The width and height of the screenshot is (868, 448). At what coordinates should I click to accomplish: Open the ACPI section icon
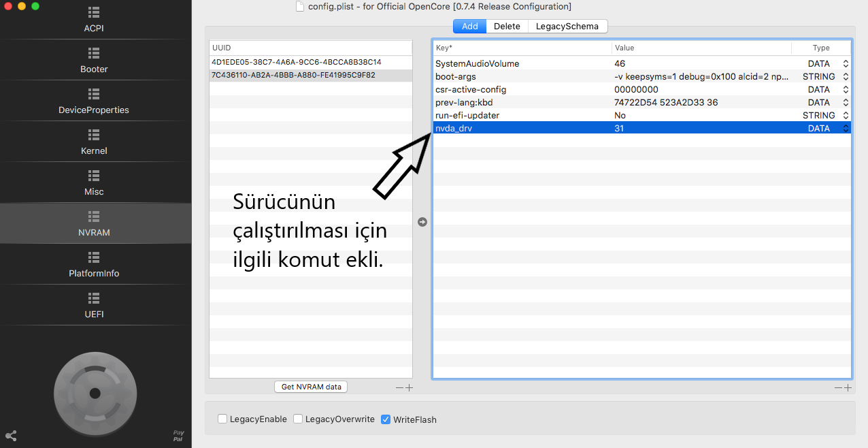point(94,13)
